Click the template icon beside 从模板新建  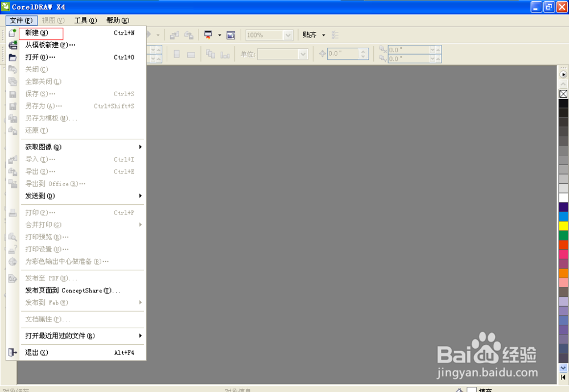[x=13, y=45]
